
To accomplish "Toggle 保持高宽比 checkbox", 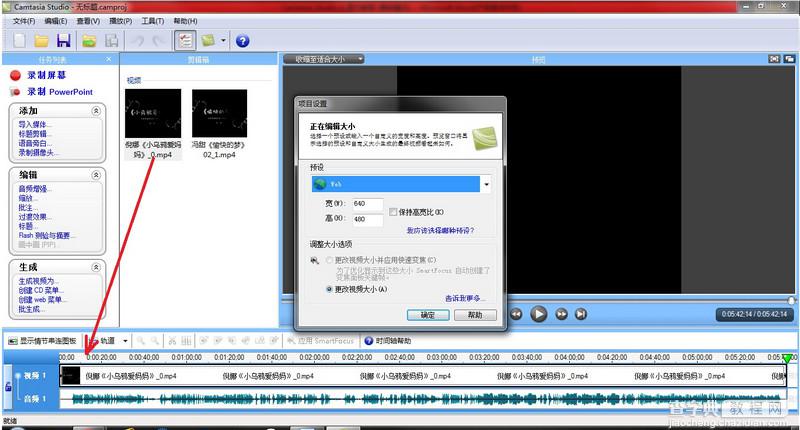I will tap(393, 212).
